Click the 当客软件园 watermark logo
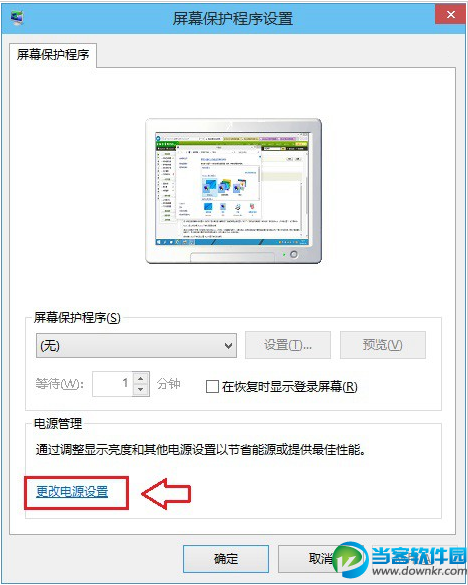468x585 pixels. (399, 561)
